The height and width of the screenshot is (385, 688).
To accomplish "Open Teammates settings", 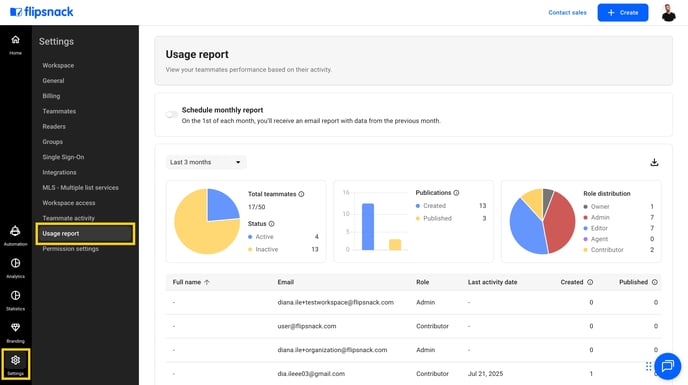I will (59, 112).
